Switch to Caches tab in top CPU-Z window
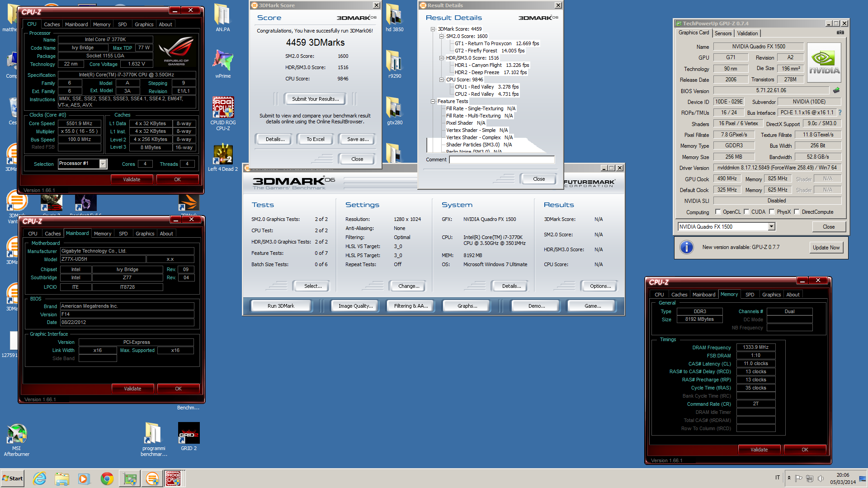 (52, 24)
